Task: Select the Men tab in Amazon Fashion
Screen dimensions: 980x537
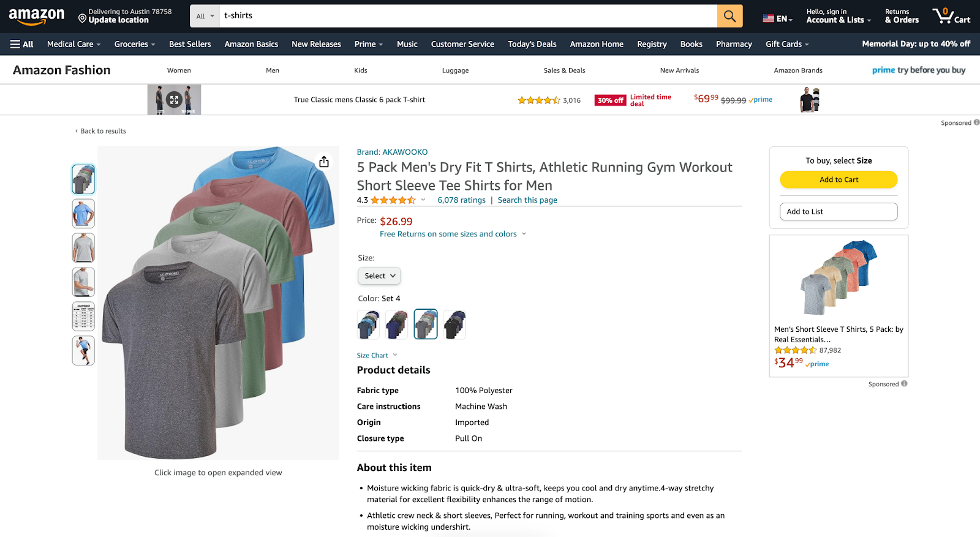Action: [273, 70]
